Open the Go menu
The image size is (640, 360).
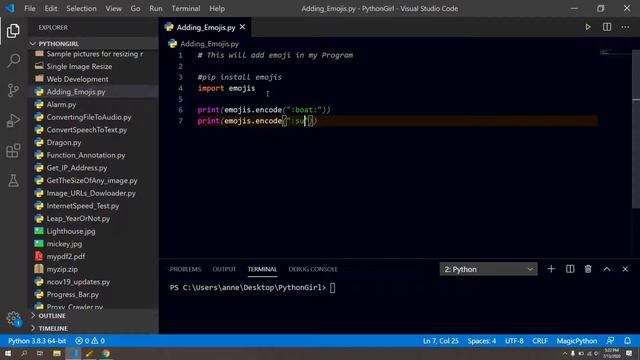pos(136,8)
